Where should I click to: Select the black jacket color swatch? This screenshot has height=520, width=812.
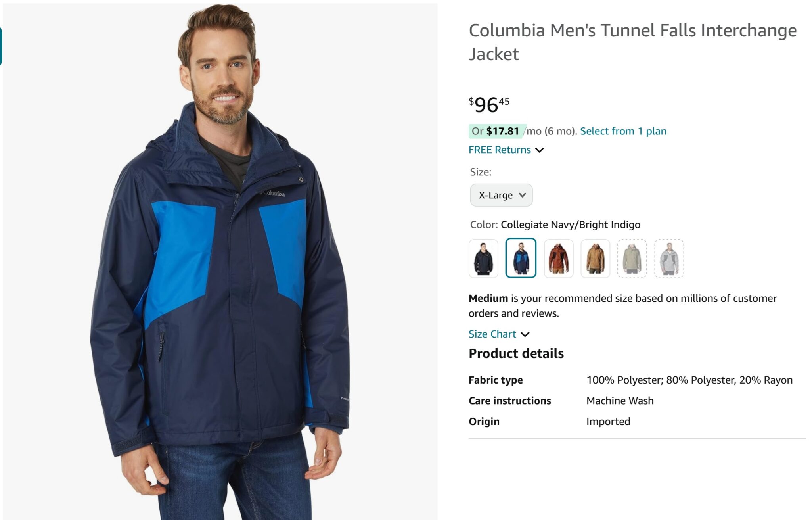483,259
